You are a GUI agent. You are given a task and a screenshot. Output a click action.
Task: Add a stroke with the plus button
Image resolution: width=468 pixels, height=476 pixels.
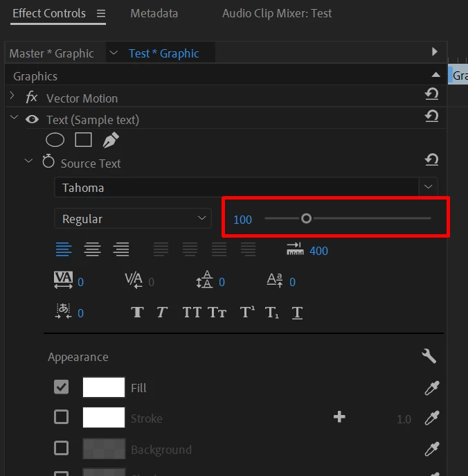click(x=339, y=417)
